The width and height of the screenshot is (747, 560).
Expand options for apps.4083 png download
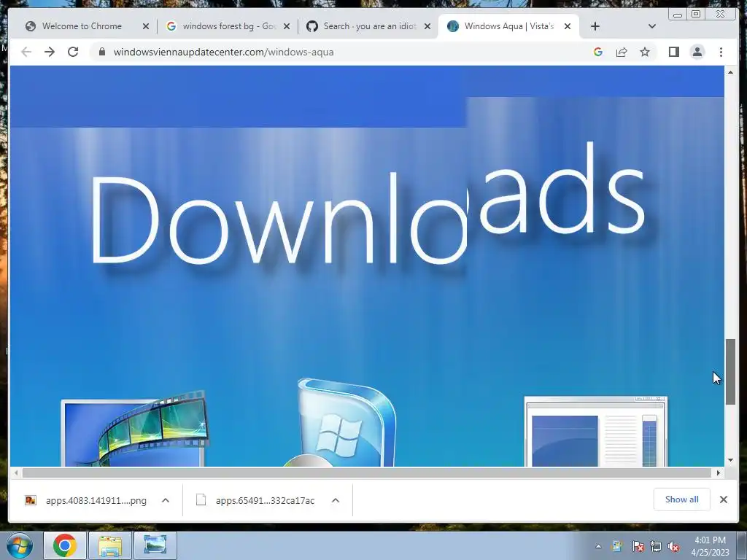point(166,500)
